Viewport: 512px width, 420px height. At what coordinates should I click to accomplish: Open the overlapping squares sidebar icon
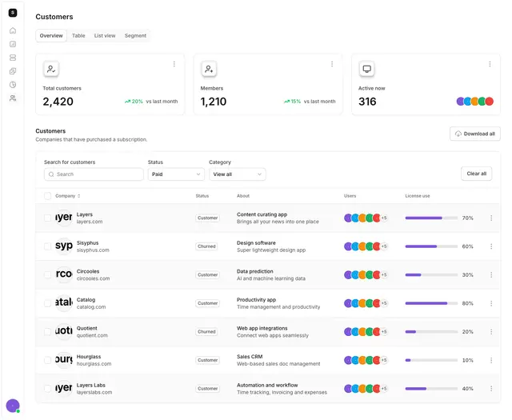(x=13, y=71)
